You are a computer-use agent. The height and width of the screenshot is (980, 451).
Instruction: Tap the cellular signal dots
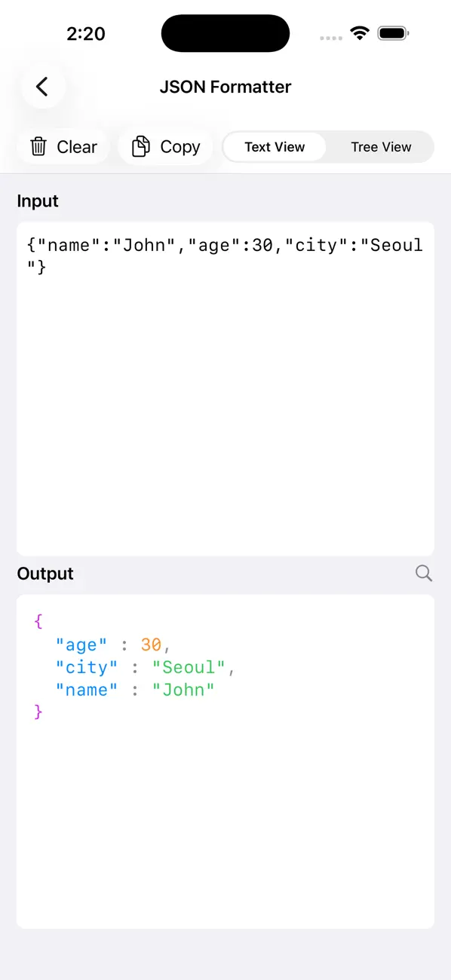click(x=330, y=35)
